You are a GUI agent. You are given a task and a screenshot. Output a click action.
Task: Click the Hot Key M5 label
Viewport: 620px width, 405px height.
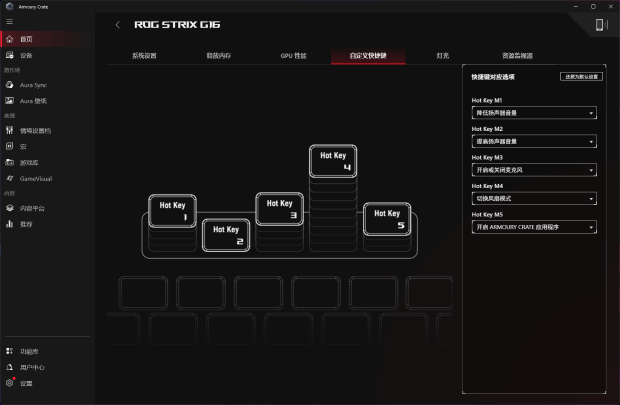click(x=487, y=214)
